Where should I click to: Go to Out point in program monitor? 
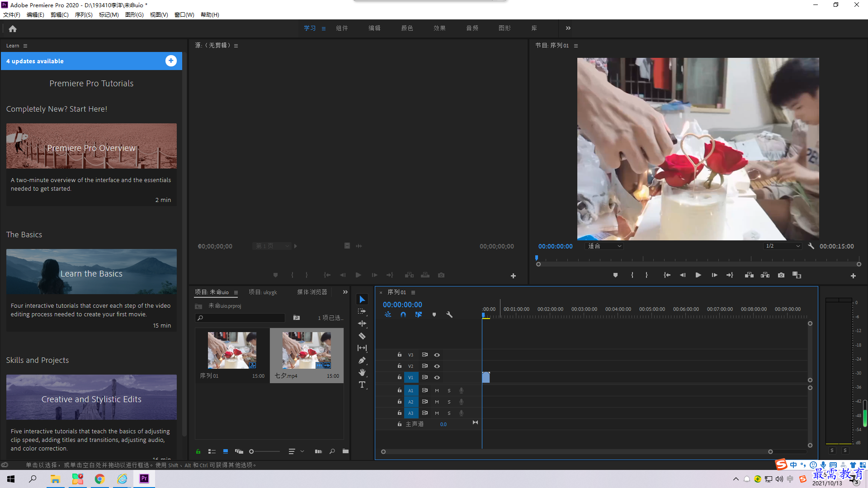730,275
